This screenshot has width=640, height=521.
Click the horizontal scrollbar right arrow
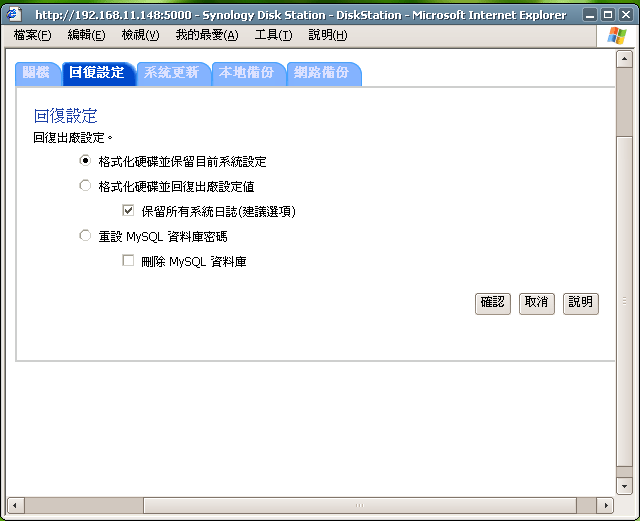606,505
